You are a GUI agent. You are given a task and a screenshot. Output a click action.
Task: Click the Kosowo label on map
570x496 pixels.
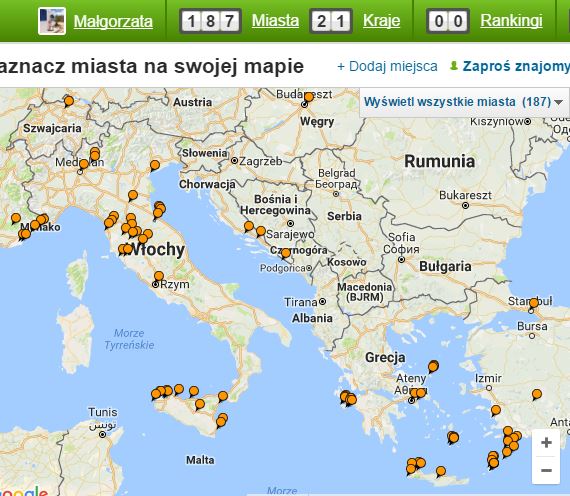[346, 262]
